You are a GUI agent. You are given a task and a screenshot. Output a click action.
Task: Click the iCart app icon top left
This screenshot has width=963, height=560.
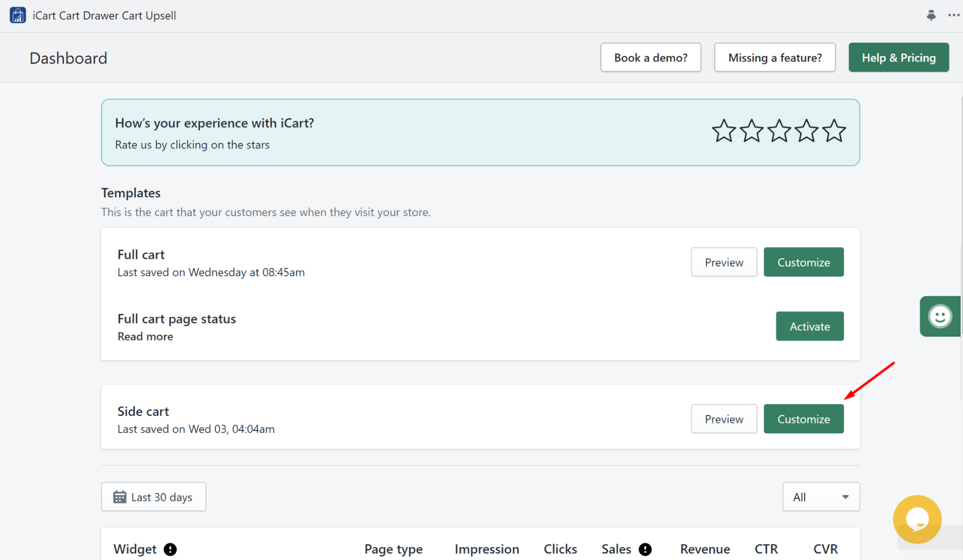(x=17, y=15)
